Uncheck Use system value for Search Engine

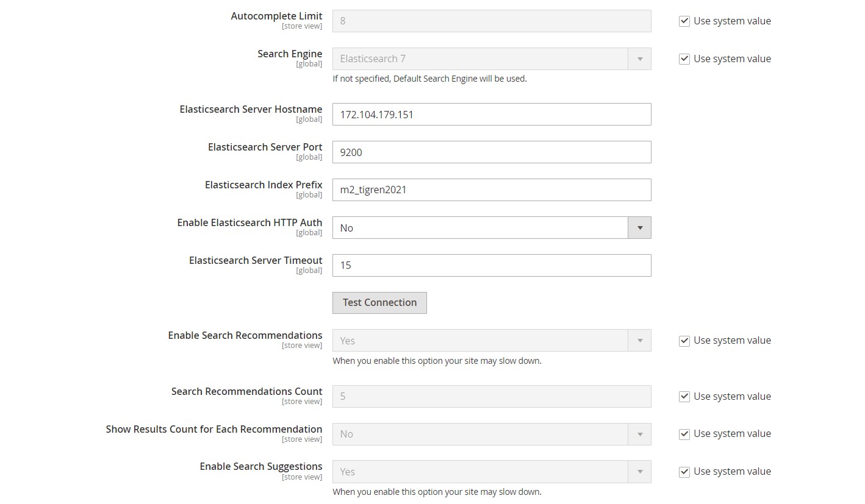[684, 59]
